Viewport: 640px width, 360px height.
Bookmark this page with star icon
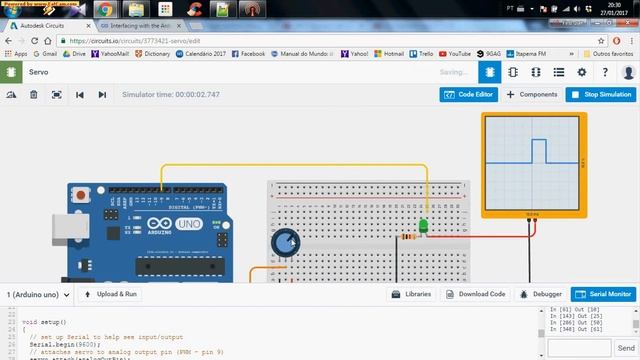(601, 41)
